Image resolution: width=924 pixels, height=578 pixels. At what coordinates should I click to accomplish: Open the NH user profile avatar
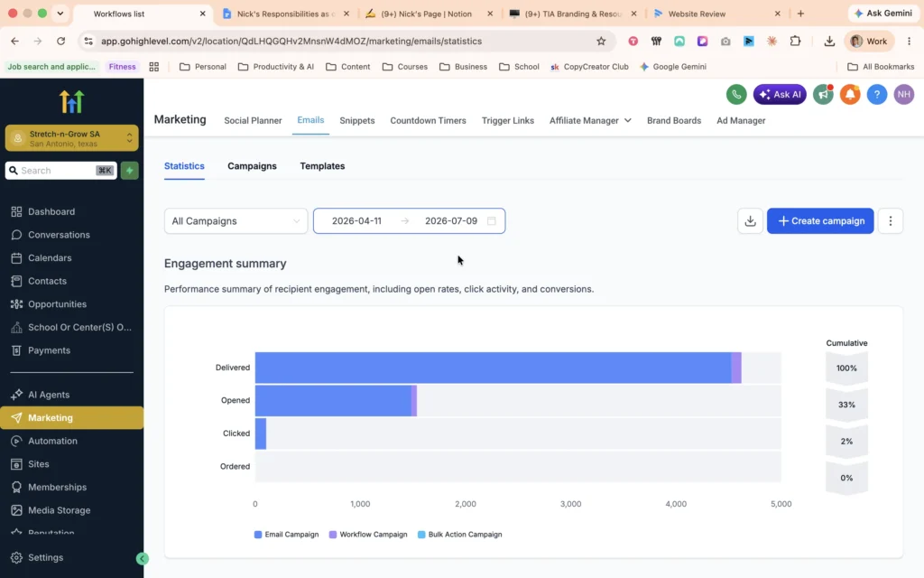coord(904,94)
